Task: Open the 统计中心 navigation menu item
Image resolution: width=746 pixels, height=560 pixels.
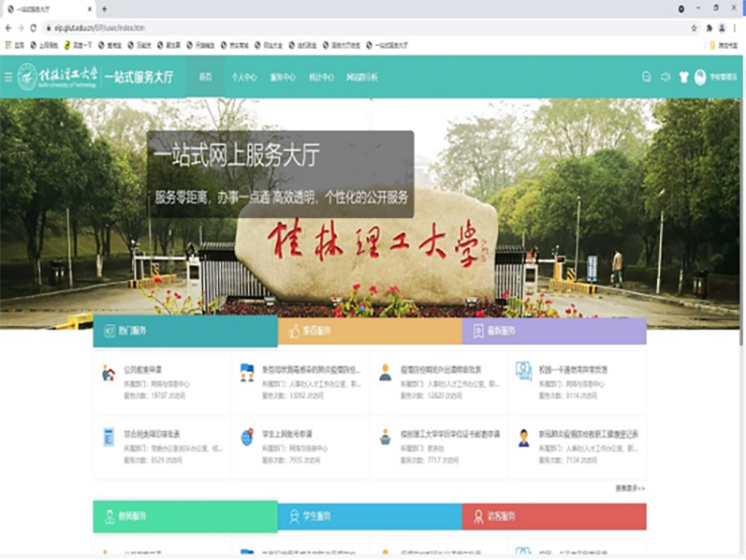Action: pos(321,77)
